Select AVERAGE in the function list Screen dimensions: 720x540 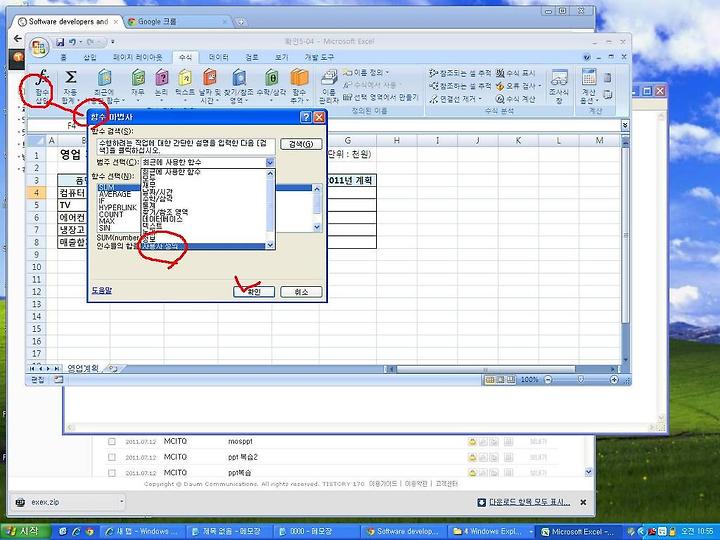(x=115, y=194)
